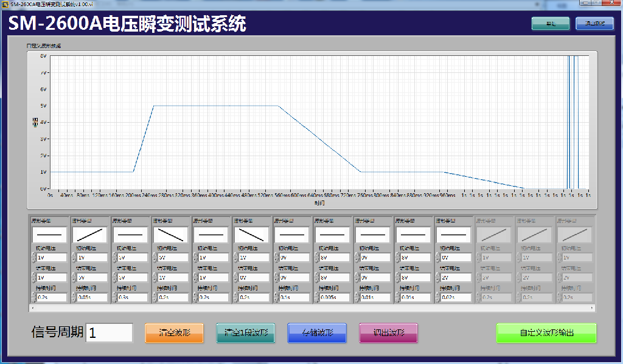Click the horizontal scrollbar track under the segments
Image resolution: width=623 pixels, height=364 pixels.
312,308
